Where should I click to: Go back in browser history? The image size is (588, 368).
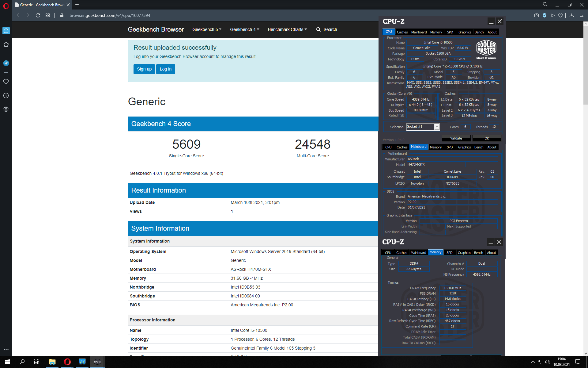(18, 15)
